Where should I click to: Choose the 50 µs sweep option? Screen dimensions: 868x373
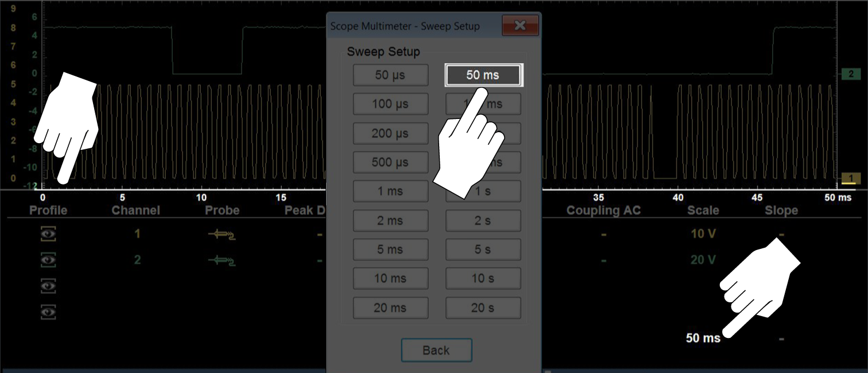point(390,75)
